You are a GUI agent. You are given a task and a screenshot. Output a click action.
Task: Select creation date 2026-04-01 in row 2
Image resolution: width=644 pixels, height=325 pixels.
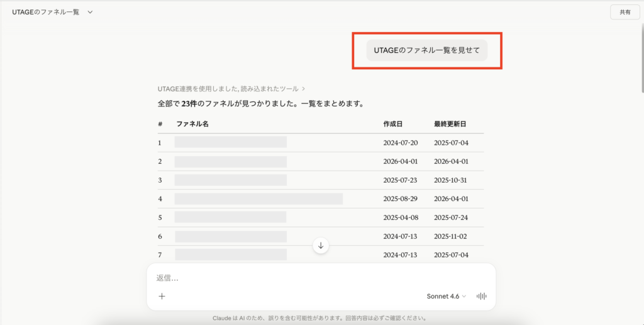pyautogui.click(x=401, y=161)
